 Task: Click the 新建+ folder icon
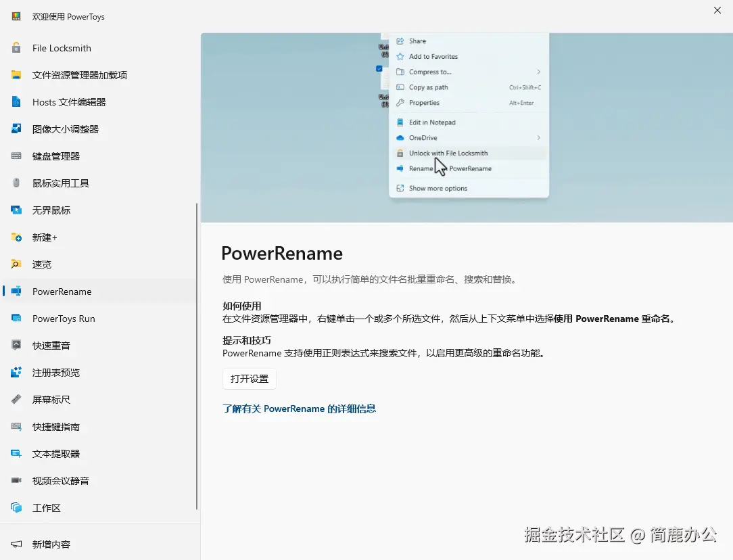16,237
